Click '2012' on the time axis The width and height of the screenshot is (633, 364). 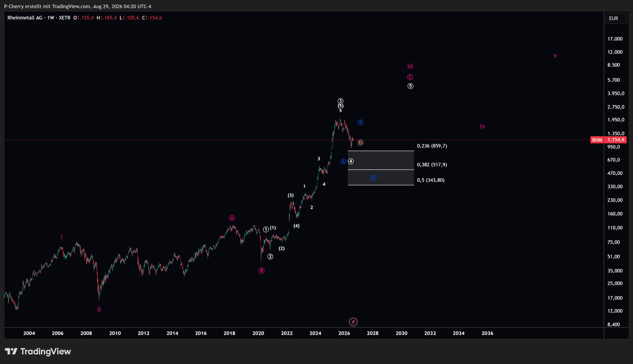[143, 333]
